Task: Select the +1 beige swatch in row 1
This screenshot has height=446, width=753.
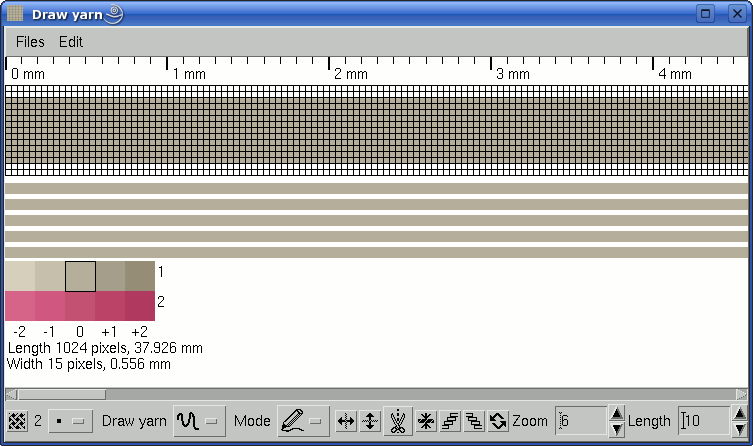Action: tap(110, 276)
